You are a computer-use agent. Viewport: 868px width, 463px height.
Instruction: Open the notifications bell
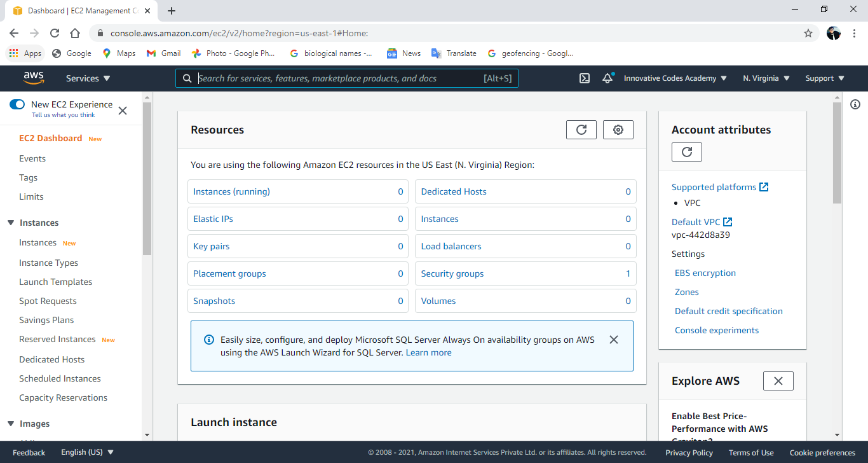tap(607, 78)
